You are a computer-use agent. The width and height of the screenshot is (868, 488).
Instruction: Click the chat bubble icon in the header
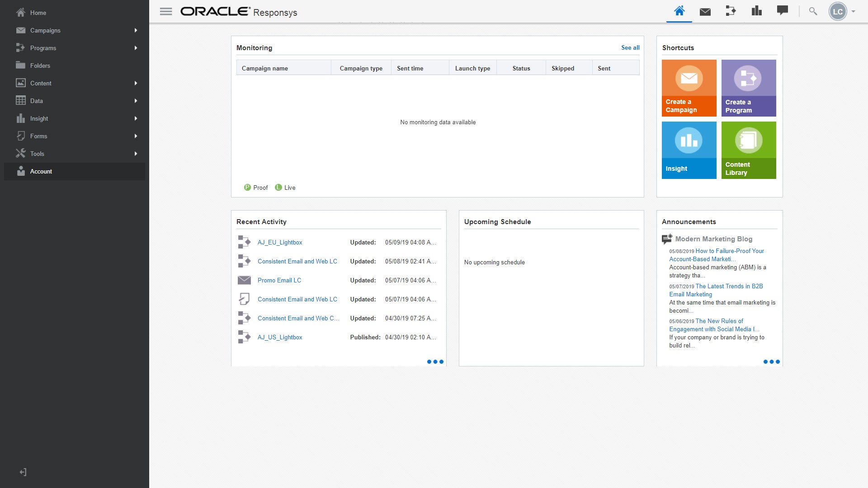pos(783,11)
